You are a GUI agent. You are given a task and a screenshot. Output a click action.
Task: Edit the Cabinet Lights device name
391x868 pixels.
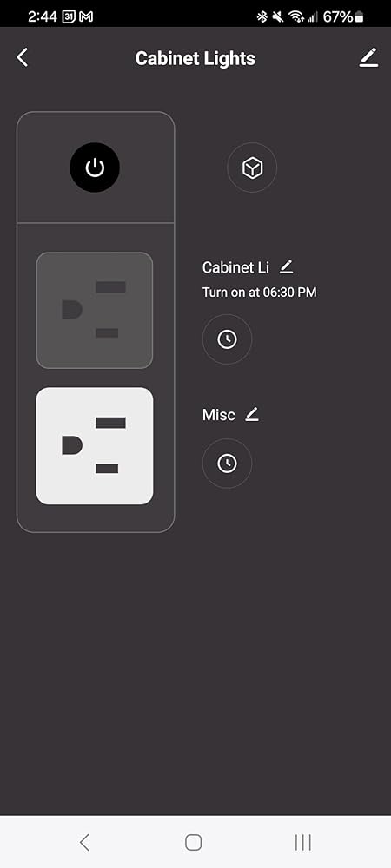tap(368, 57)
